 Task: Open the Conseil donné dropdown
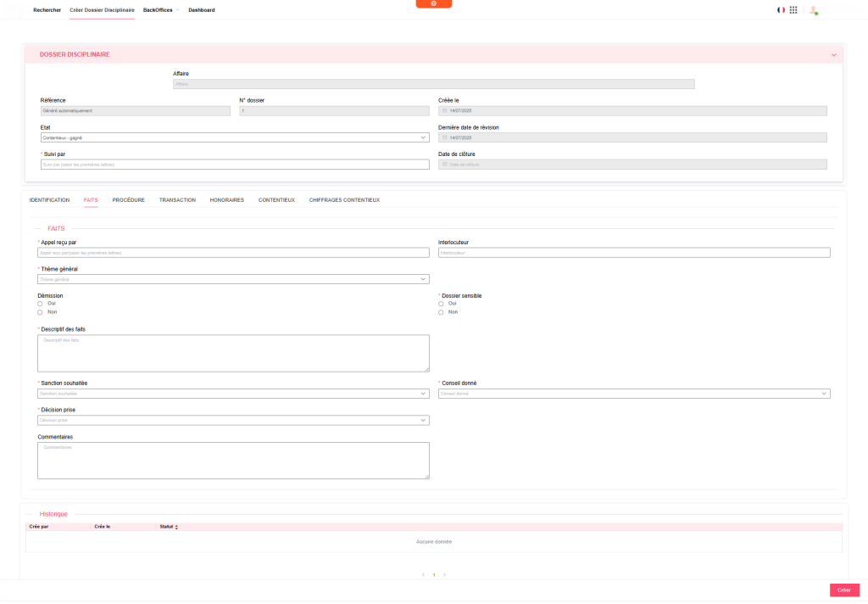click(634, 394)
